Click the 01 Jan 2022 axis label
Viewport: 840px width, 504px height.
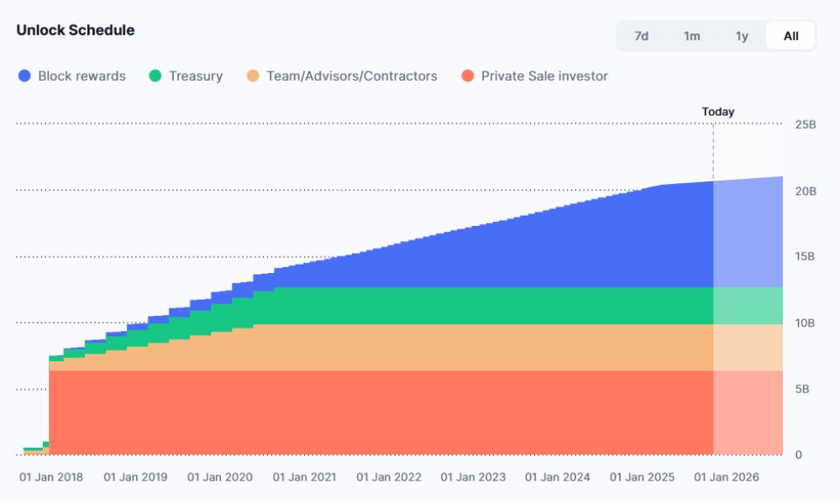(389, 477)
